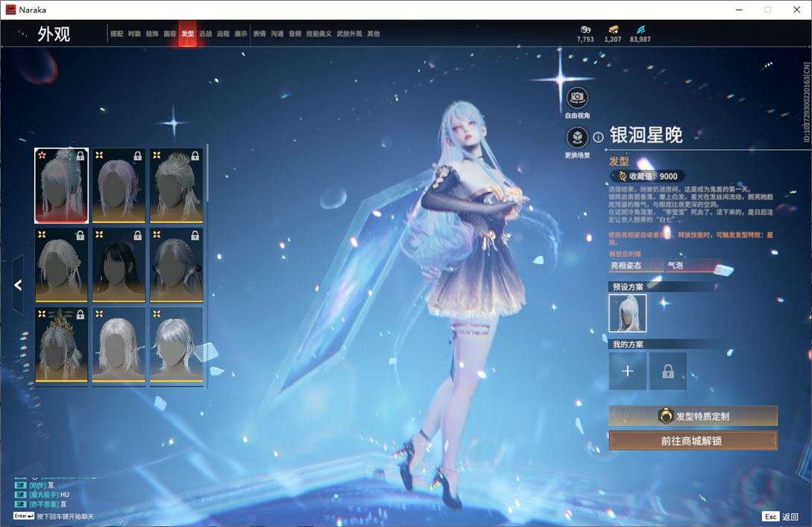The image size is (812, 527).
Task: Switch to the 挂饰 tab
Action: pyautogui.click(x=151, y=34)
